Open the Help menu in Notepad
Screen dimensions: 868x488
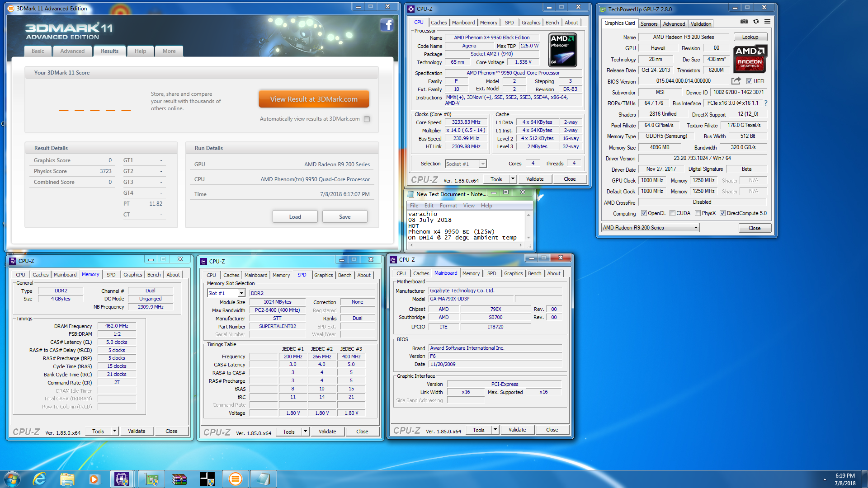coord(486,206)
